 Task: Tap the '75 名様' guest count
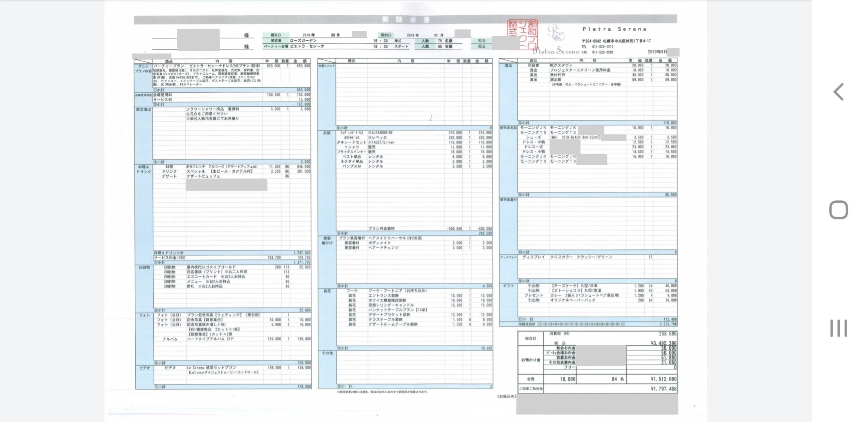445,41
